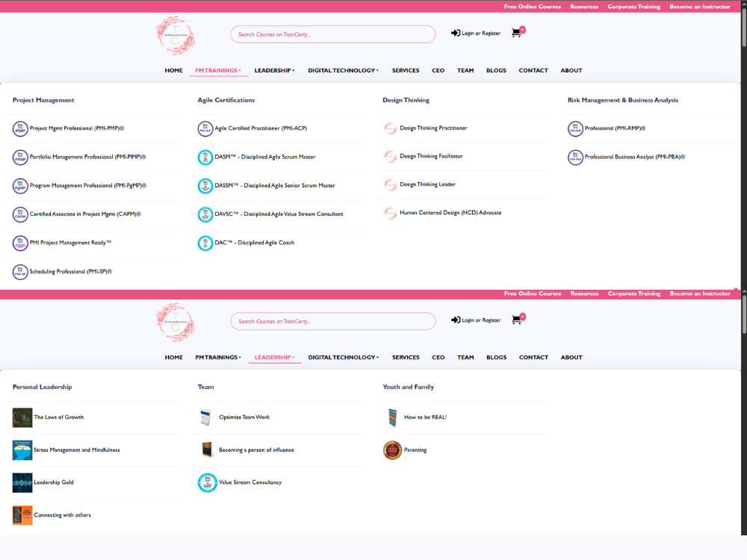
Task: Open BLOGS in the nav with PM TRAININGS highlighted
Action: click(x=496, y=70)
